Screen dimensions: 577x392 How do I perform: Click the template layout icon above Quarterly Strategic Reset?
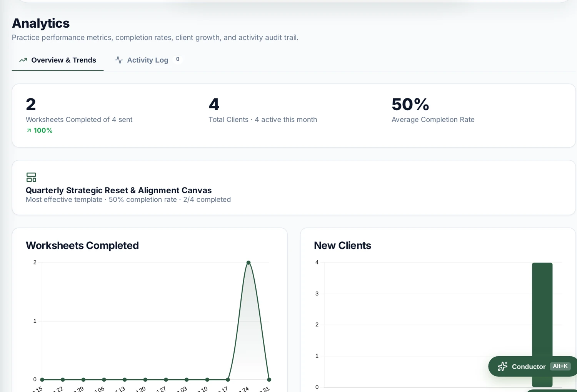coord(31,177)
